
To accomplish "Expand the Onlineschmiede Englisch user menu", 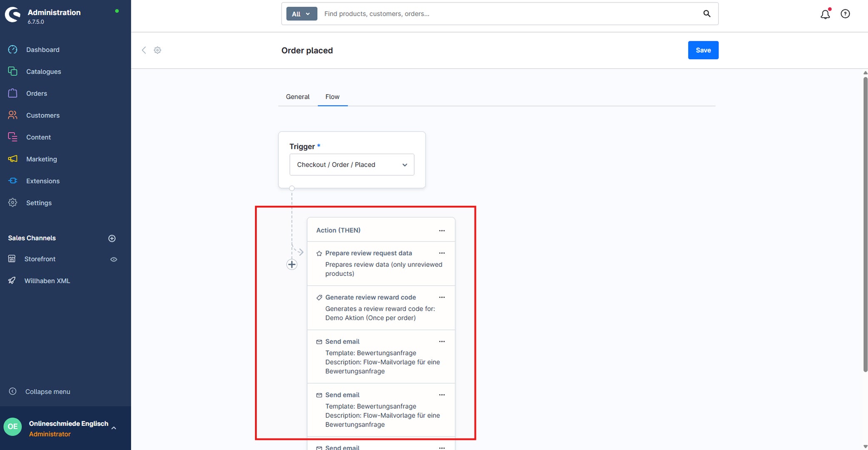I will click(114, 428).
